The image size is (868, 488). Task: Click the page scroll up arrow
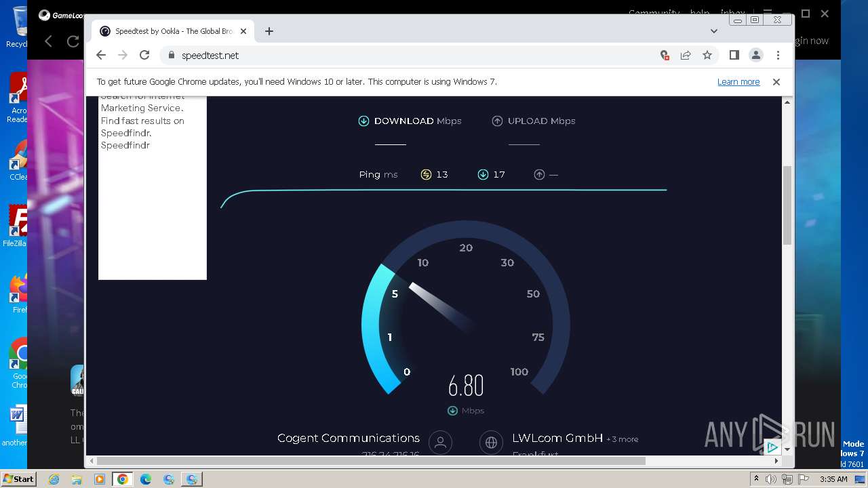tap(787, 102)
